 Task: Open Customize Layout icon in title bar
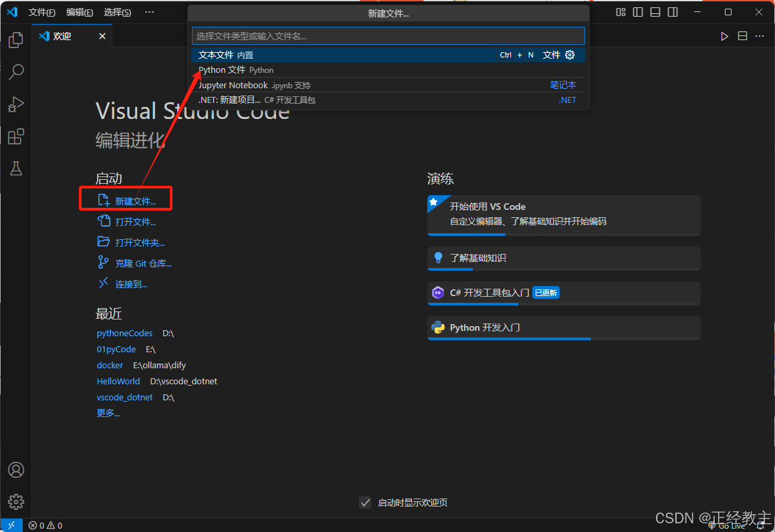click(x=621, y=12)
